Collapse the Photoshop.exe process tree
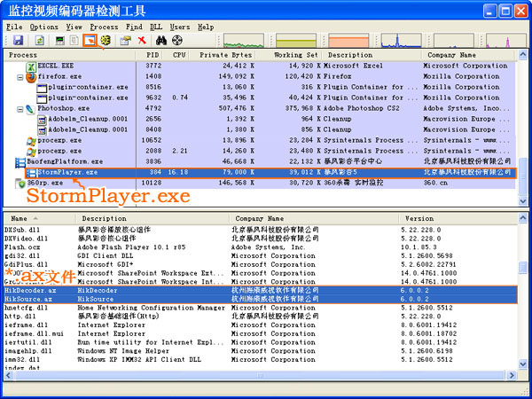Viewport: 532px width, 399px height. [20, 109]
